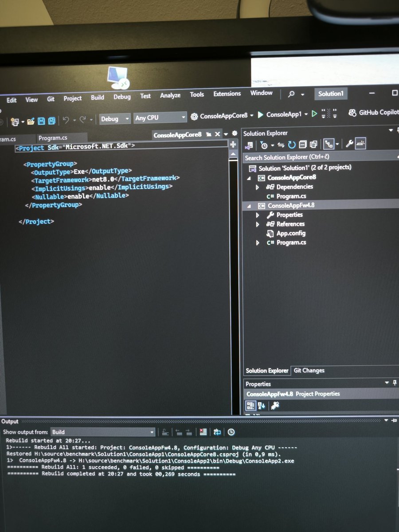
Task: Click the TargetFramework net8.0 line in editor
Action: coord(105,178)
